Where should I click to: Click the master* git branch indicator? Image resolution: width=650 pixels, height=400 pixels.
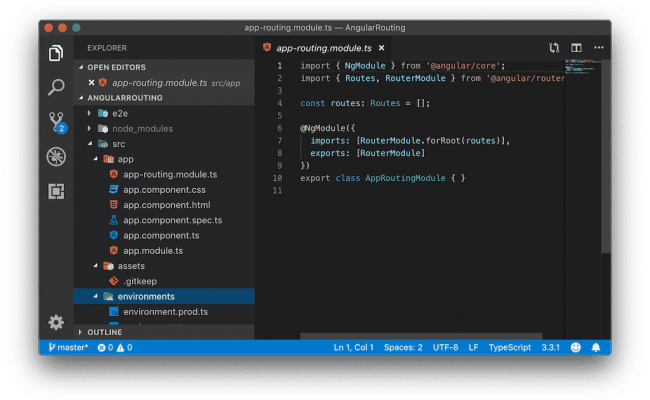pos(68,347)
